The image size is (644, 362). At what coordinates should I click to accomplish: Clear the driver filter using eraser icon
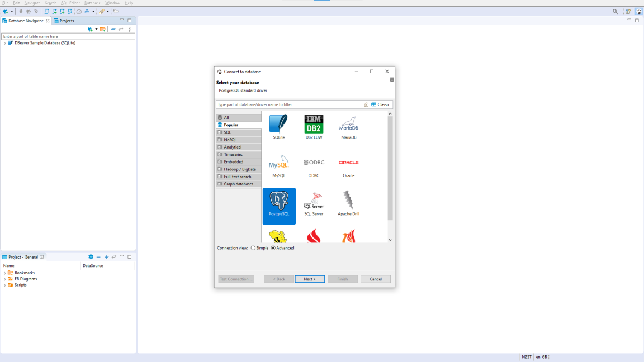click(x=366, y=104)
